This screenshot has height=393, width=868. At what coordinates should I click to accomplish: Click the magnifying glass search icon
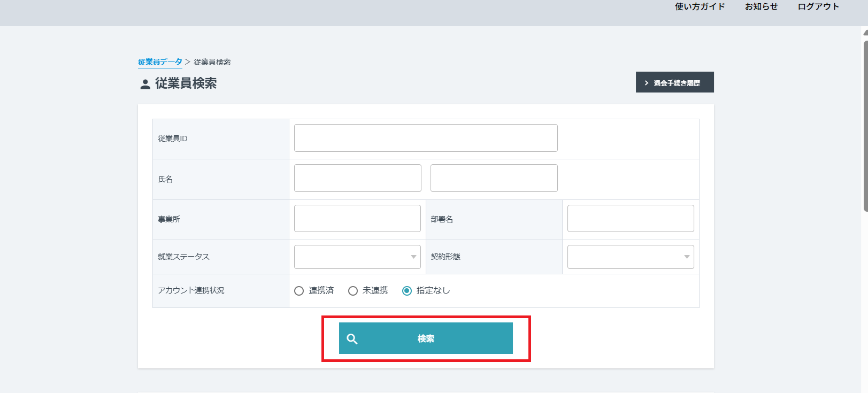pyautogui.click(x=352, y=338)
